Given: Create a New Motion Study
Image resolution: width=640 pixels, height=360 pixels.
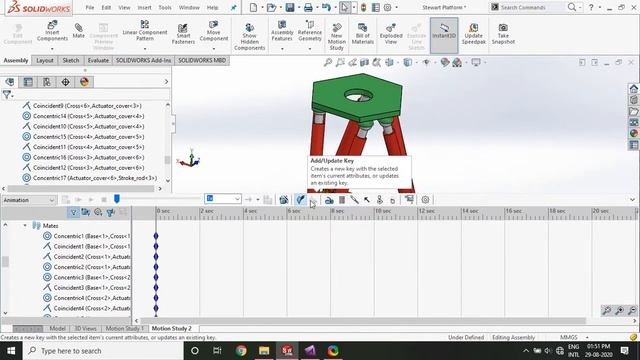Looking at the screenshot, I should 336,36.
